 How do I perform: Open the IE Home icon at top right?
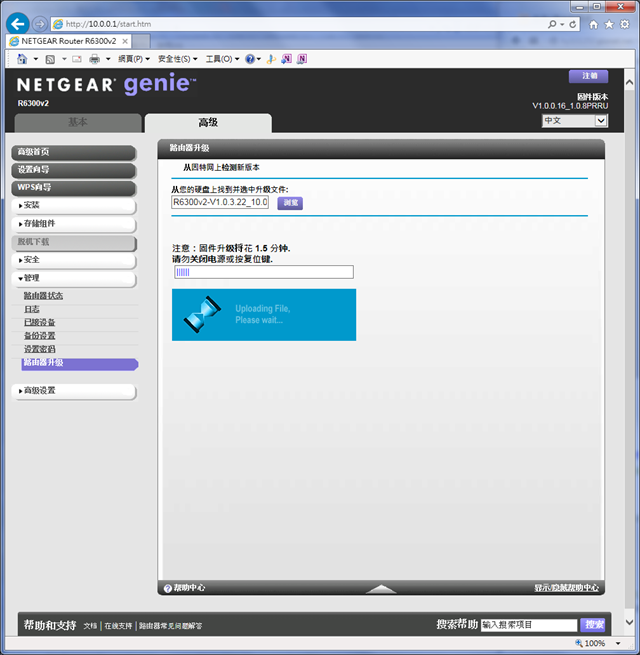(x=594, y=24)
